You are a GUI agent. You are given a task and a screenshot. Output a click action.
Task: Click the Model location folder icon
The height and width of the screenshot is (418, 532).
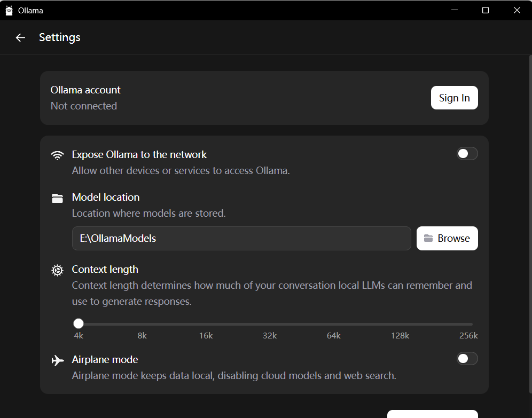57,198
